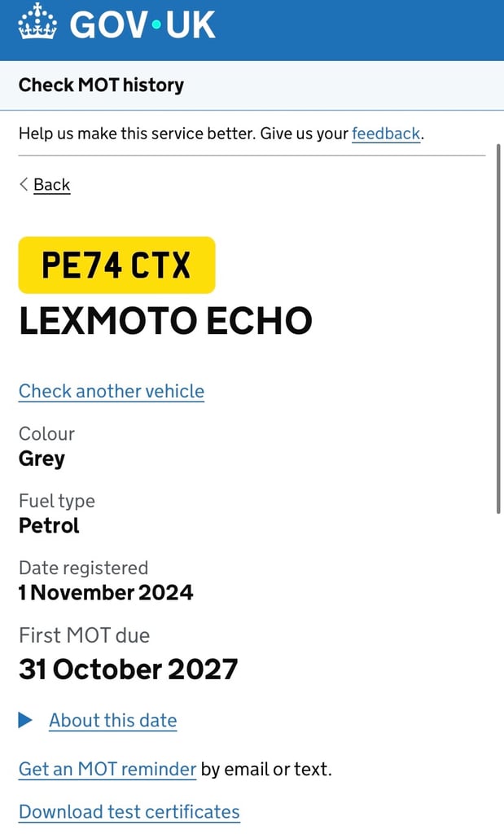Open the Get an MOT reminder link
The height and width of the screenshot is (834, 504).
click(107, 769)
